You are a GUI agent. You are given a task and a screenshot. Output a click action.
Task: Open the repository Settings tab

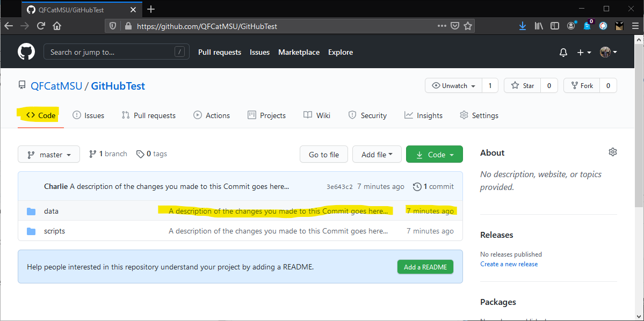[479, 115]
